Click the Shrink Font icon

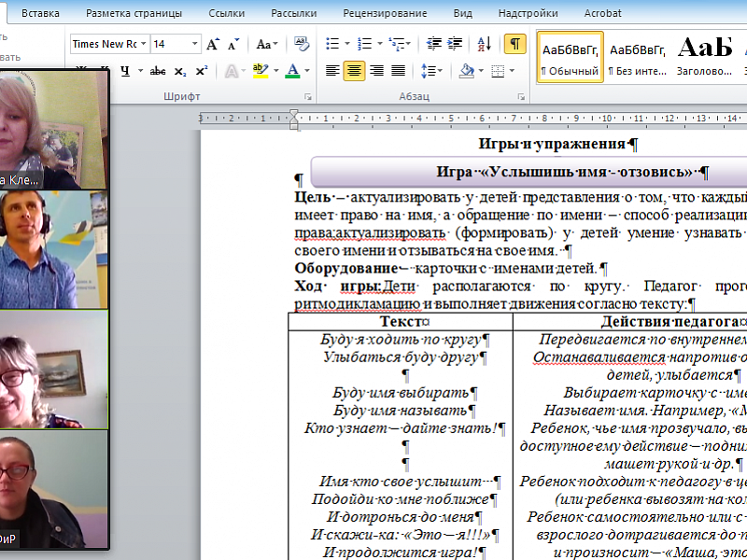(x=233, y=44)
